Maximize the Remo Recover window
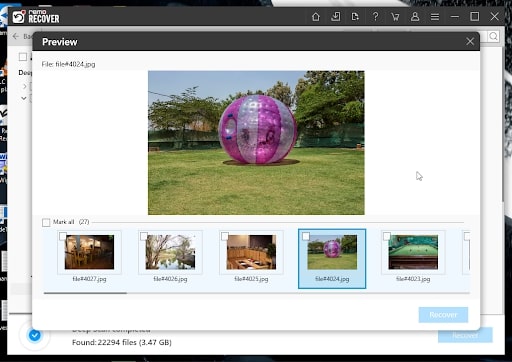Viewport: 512px width, 362px height. 475,16
